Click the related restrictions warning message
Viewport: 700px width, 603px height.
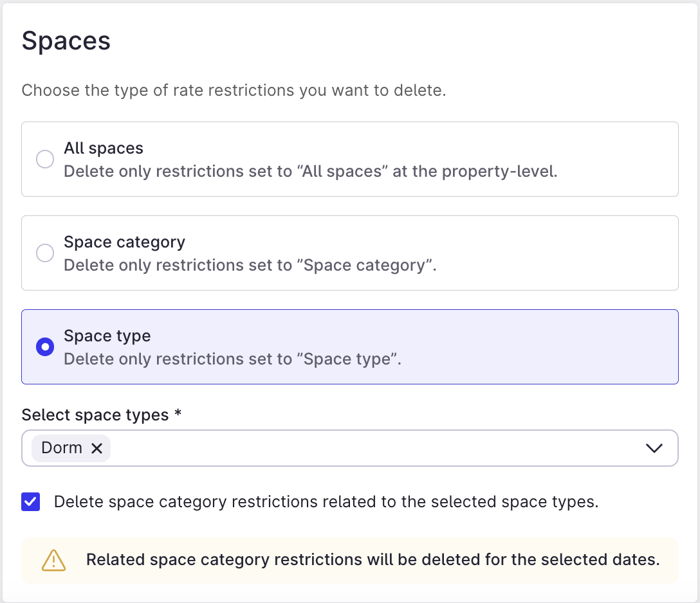coord(373,560)
